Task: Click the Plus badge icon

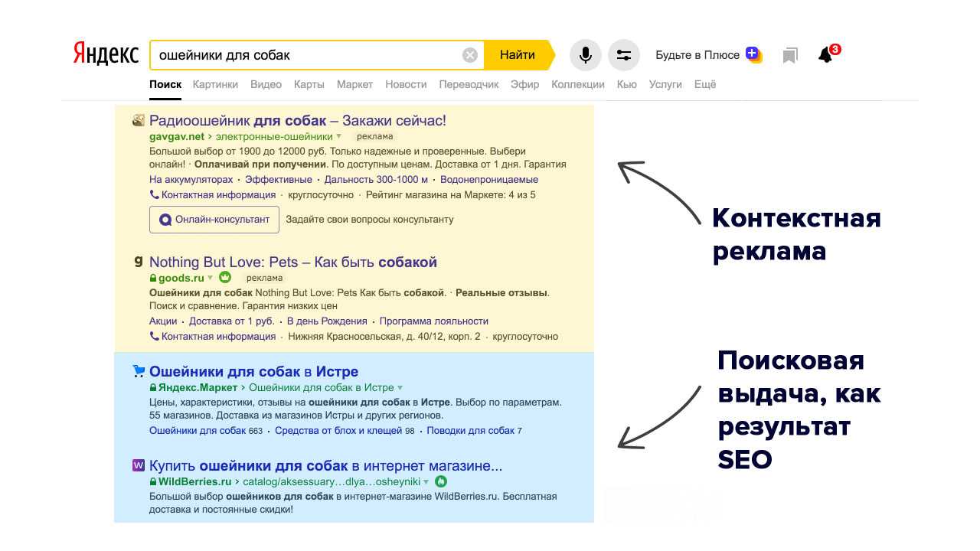Action: coord(754,54)
